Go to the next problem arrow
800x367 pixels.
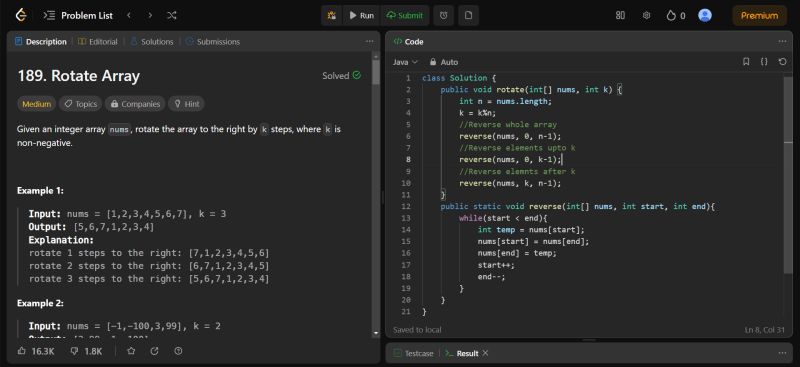pos(150,15)
